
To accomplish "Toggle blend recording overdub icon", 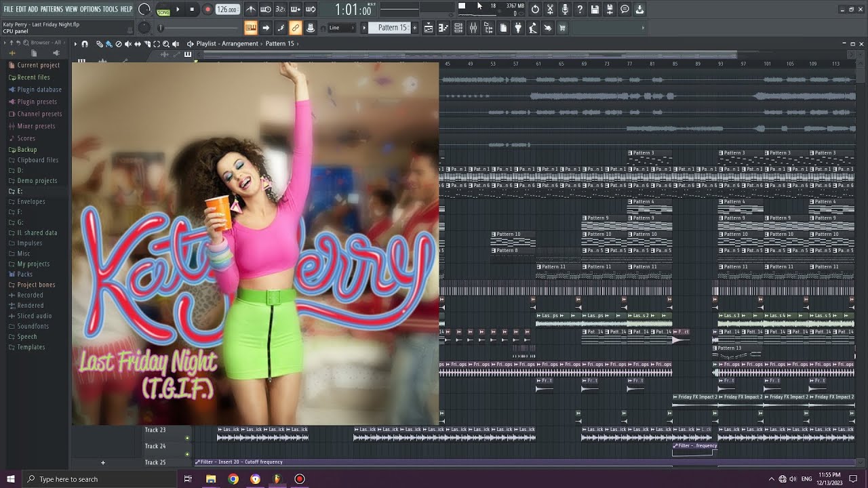I will click(296, 9).
